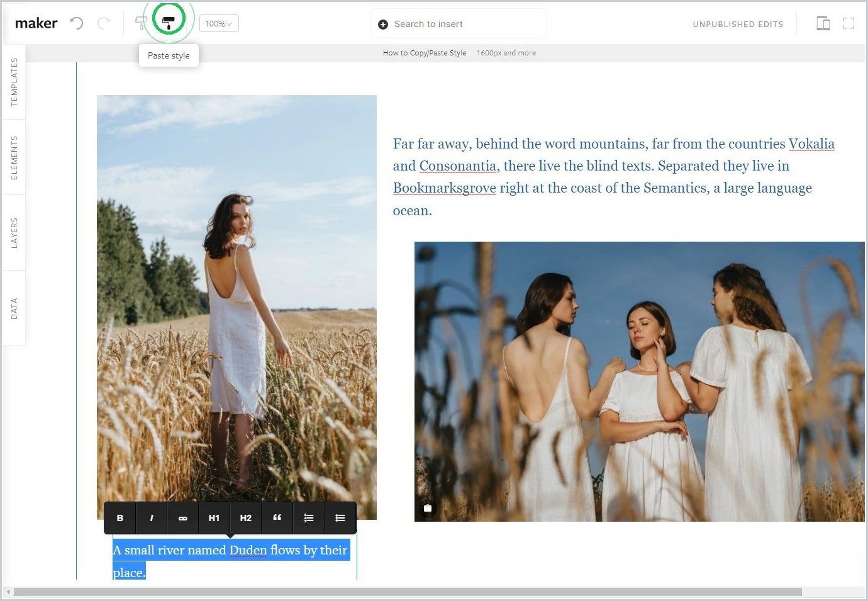Open the Layers side tab
The height and width of the screenshot is (601, 868).
pyautogui.click(x=14, y=233)
